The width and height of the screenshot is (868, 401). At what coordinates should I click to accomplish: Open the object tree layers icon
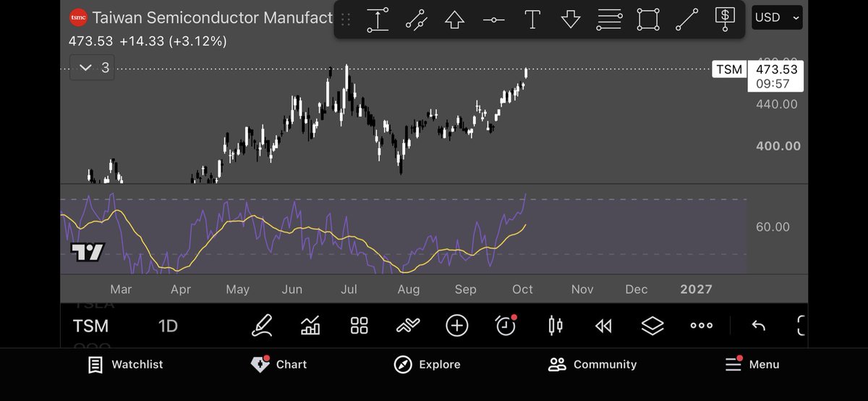[652, 326]
